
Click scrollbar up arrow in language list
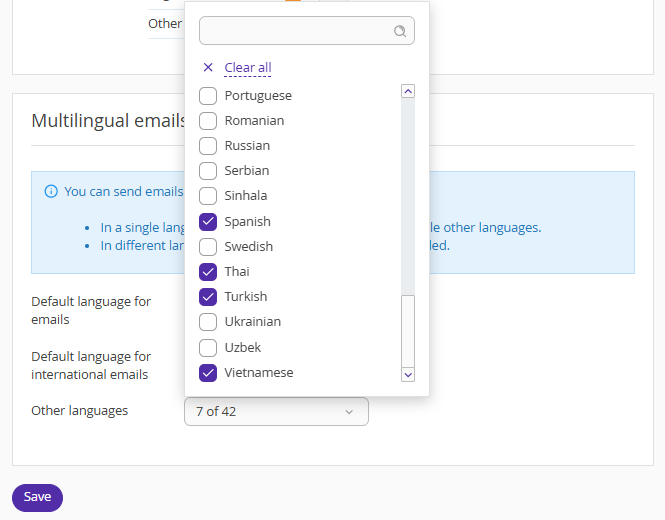[408, 91]
